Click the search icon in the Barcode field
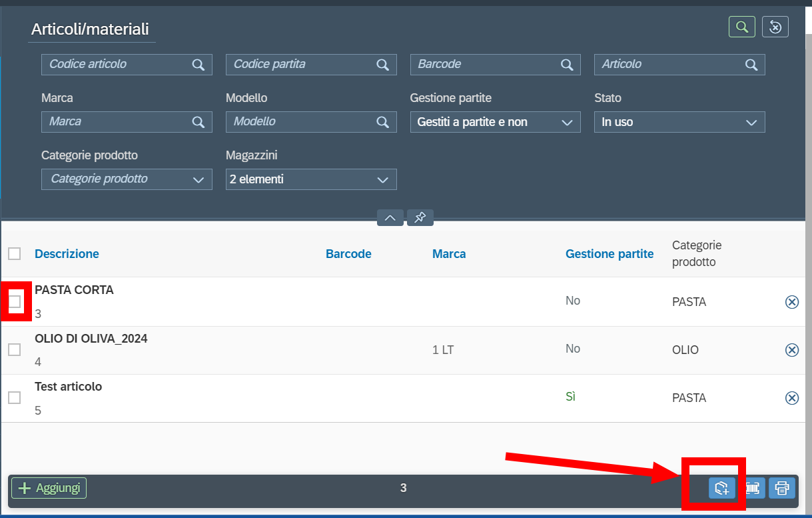The height and width of the screenshot is (518, 812). pos(567,65)
